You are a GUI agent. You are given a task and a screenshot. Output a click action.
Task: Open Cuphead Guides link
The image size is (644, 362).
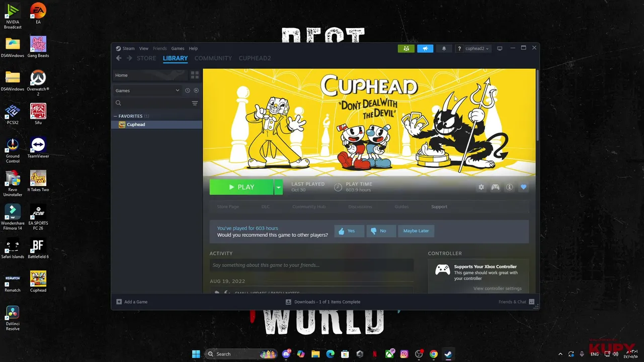(x=401, y=207)
